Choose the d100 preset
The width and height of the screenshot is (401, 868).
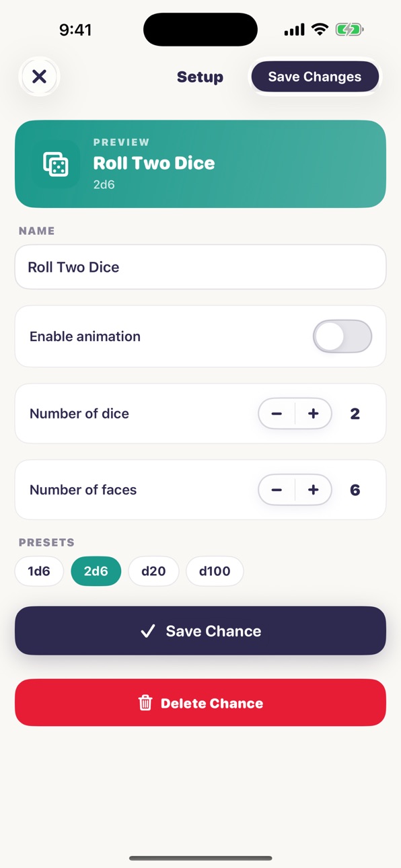pyautogui.click(x=215, y=571)
